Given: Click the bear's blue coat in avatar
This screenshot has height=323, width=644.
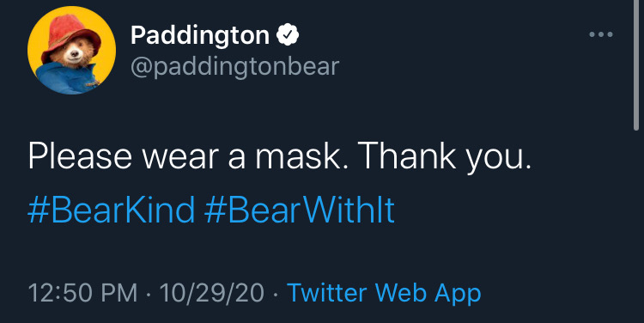Looking at the screenshot, I should pos(66,78).
